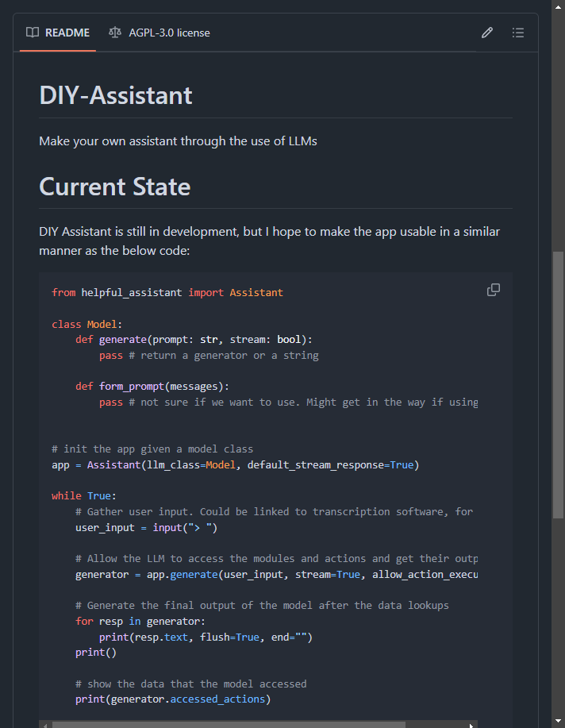
Task: Click the pencil edit README icon
Action: 487,33
